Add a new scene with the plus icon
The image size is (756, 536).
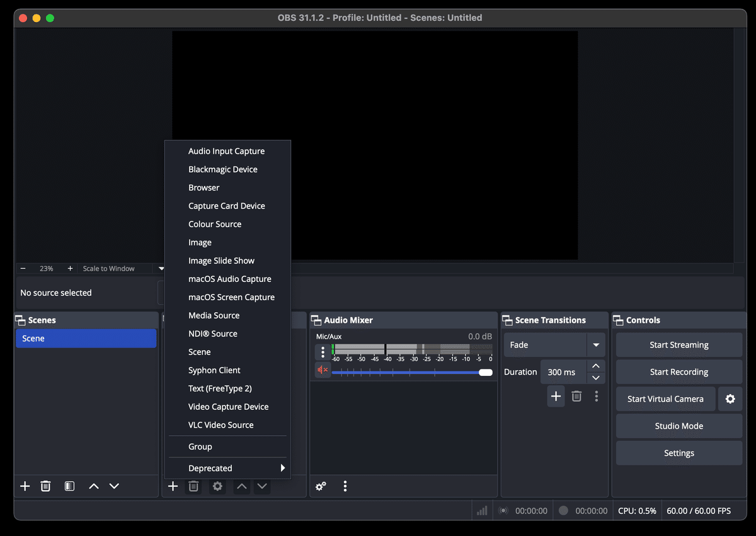pos(25,486)
